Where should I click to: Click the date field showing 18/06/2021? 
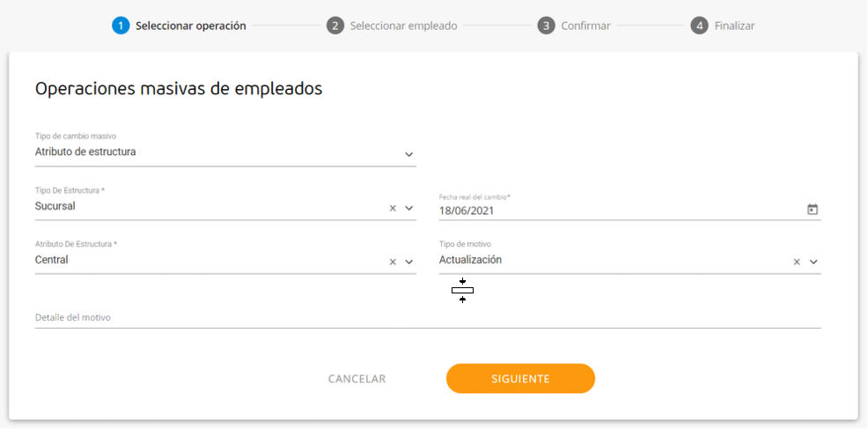pos(616,211)
